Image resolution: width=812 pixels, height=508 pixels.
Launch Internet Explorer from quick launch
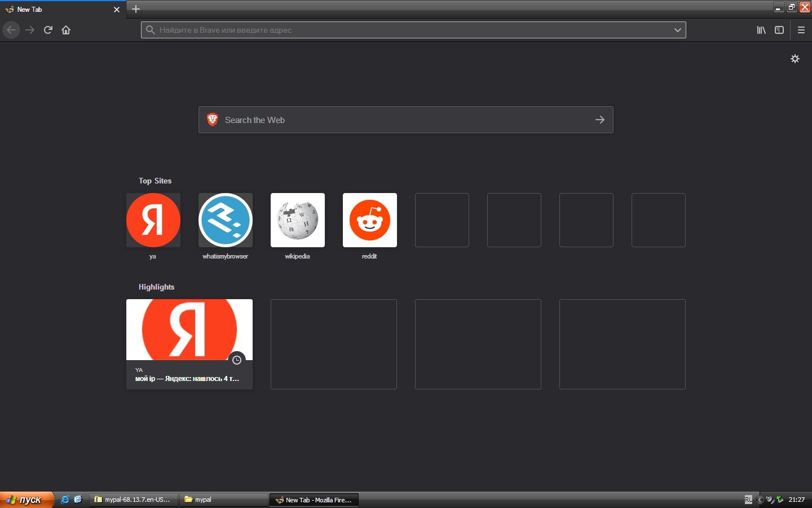coord(65,500)
